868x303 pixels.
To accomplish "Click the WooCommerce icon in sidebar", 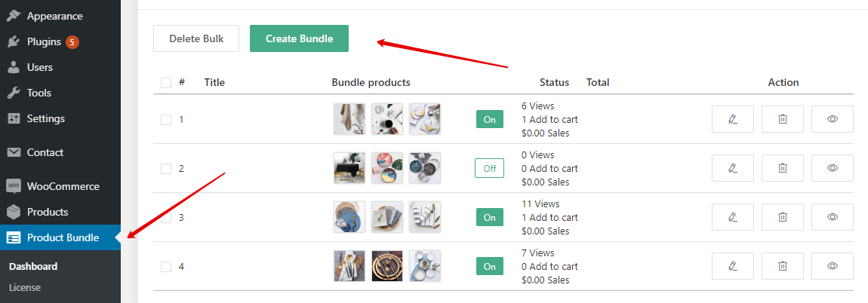I will [x=14, y=186].
